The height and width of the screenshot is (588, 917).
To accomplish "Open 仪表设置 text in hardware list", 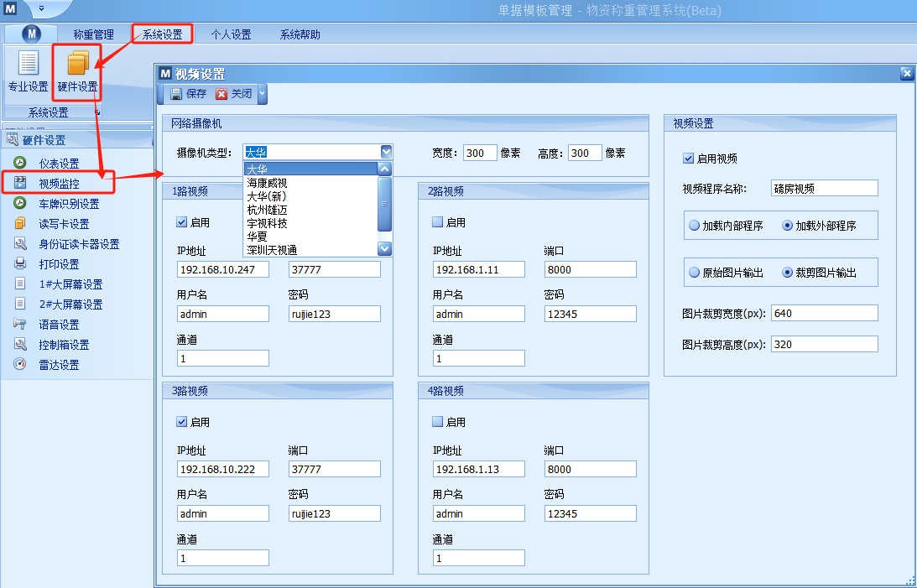I will tap(59, 164).
